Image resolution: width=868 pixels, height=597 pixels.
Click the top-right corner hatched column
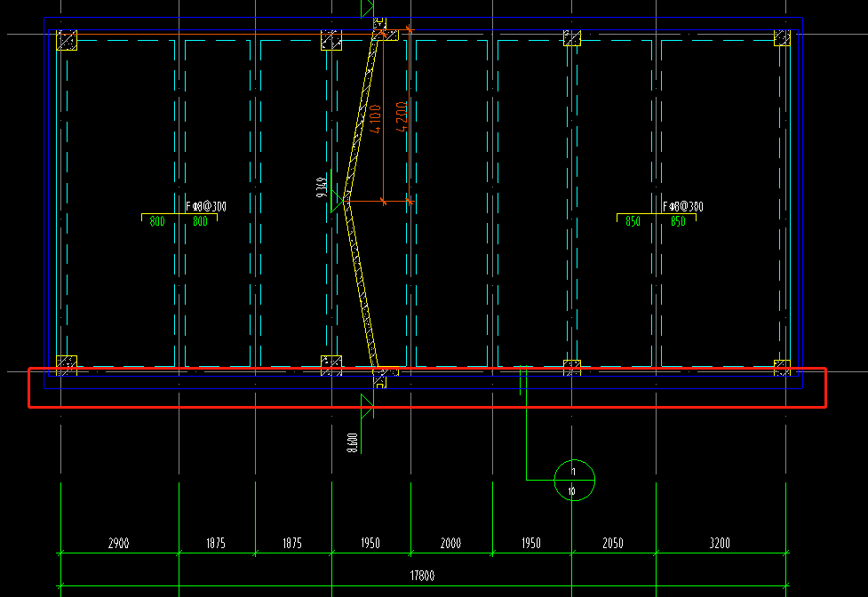[782, 37]
